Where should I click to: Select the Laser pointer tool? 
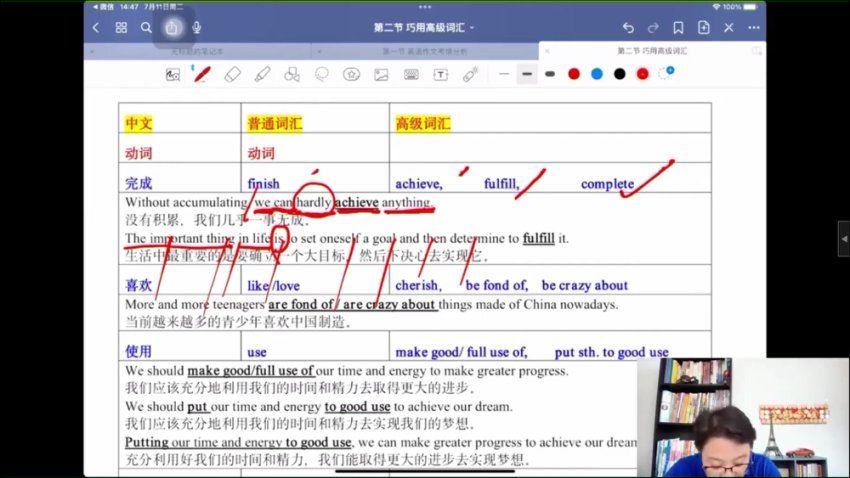pos(471,74)
